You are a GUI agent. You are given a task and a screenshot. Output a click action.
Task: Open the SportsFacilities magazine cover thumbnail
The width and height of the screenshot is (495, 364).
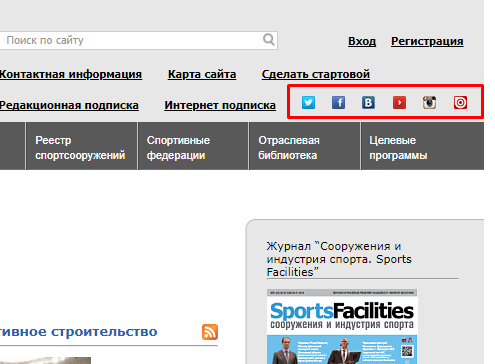(x=342, y=327)
